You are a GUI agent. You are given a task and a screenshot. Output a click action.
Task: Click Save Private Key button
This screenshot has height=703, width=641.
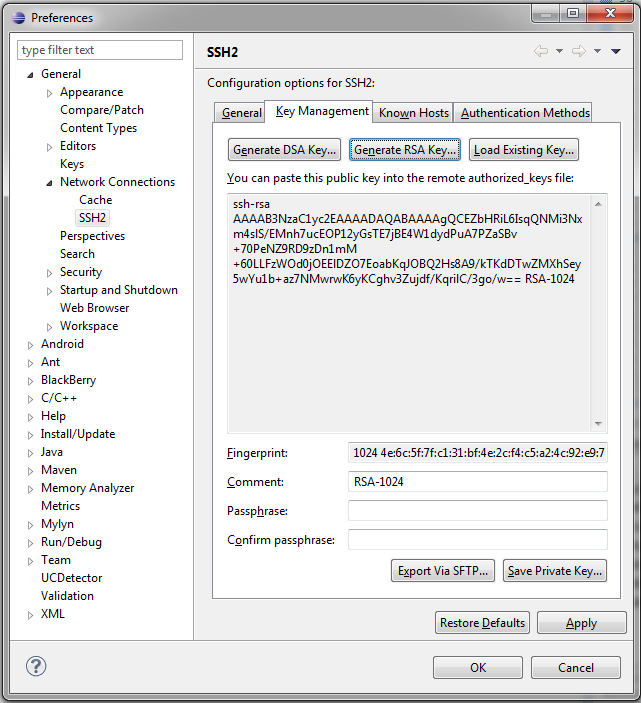(554, 571)
